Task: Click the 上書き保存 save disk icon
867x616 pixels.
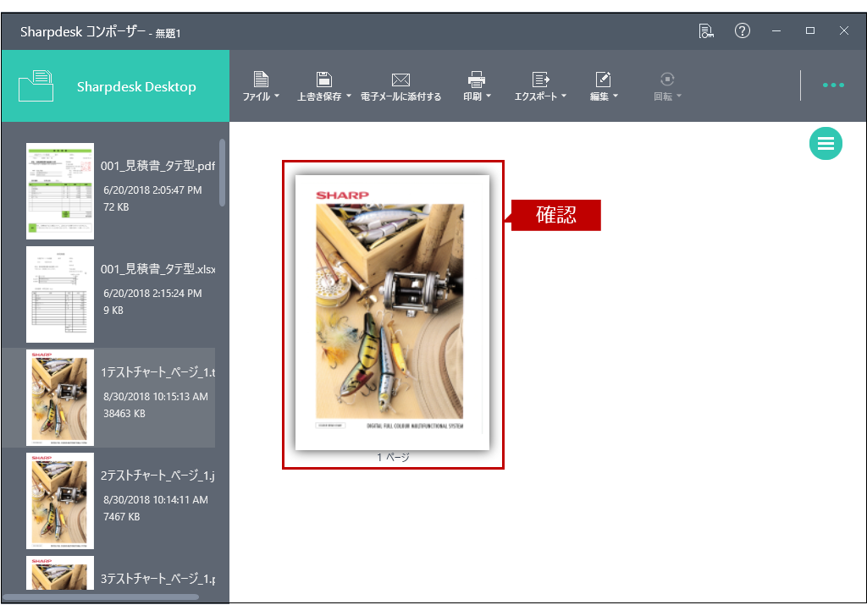Action: coord(324,80)
